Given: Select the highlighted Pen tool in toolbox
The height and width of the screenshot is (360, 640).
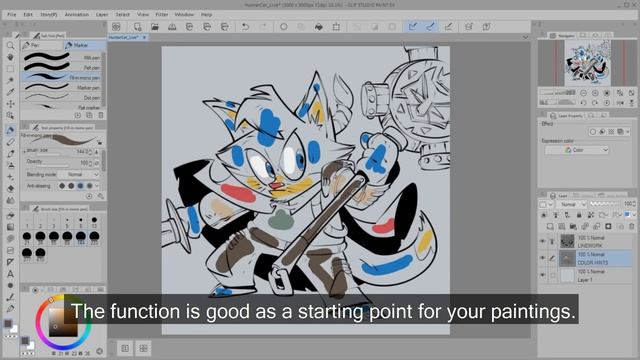Looking at the screenshot, I should pyautogui.click(x=11, y=130).
